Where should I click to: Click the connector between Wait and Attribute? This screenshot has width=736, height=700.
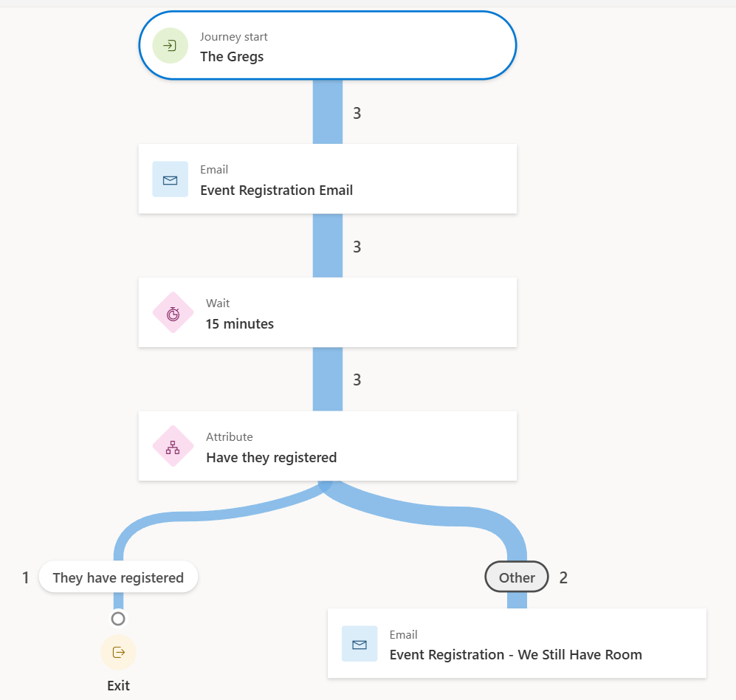pyautogui.click(x=328, y=380)
